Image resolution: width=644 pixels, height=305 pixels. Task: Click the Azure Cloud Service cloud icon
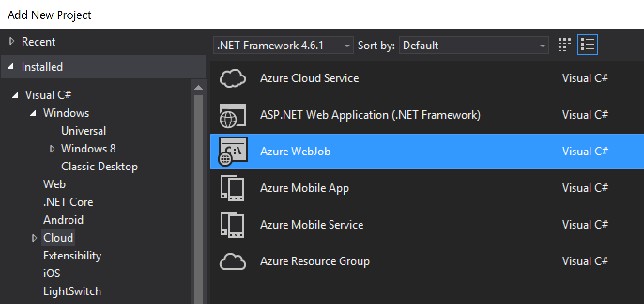(233, 78)
